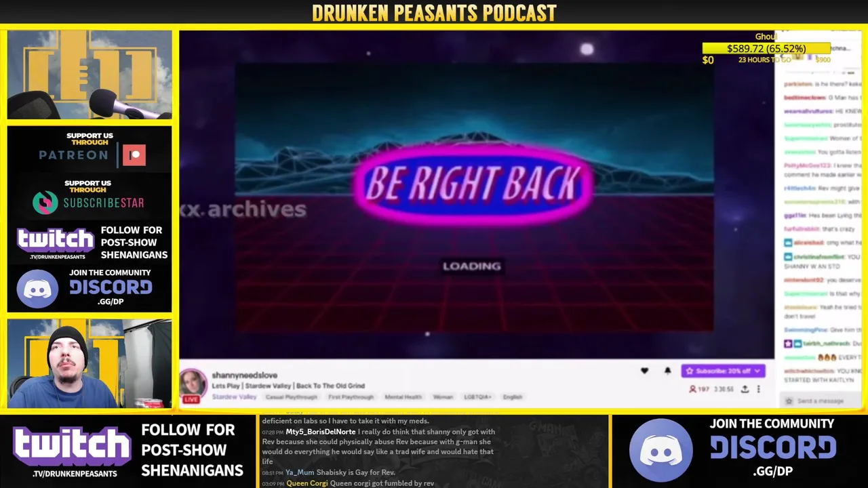Screen dimensions: 868x488
Task: Select the Mental Health tag
Action: click(x=403, y=396)
